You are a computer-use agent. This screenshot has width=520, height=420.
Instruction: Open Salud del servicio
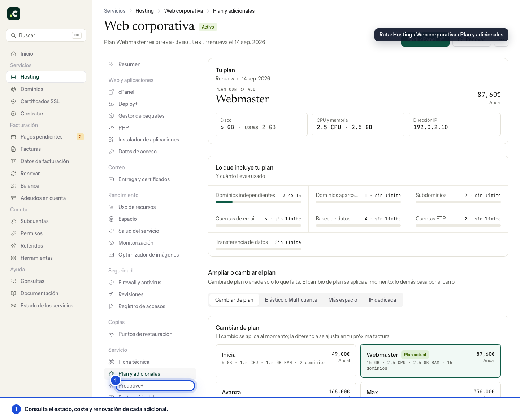[x=150, y=231]
